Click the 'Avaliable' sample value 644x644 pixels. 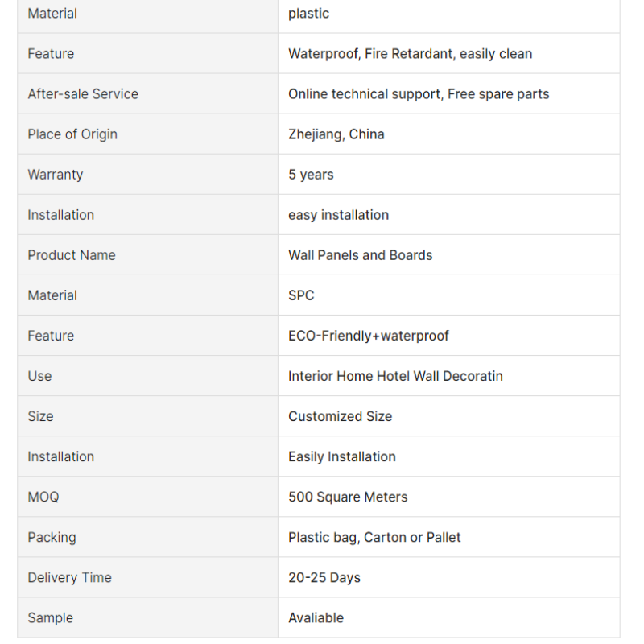pos(316,617)
